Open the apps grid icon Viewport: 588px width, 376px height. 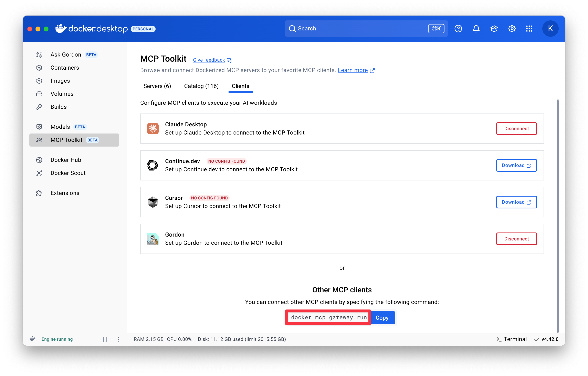pyautogui.click(x=529, y=29)
